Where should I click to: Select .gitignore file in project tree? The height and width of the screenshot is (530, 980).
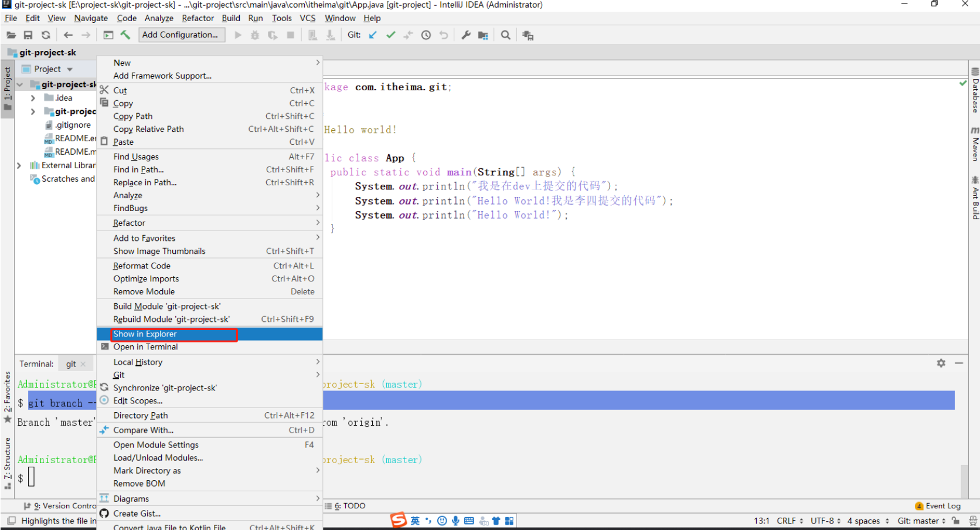pos(73,125)
